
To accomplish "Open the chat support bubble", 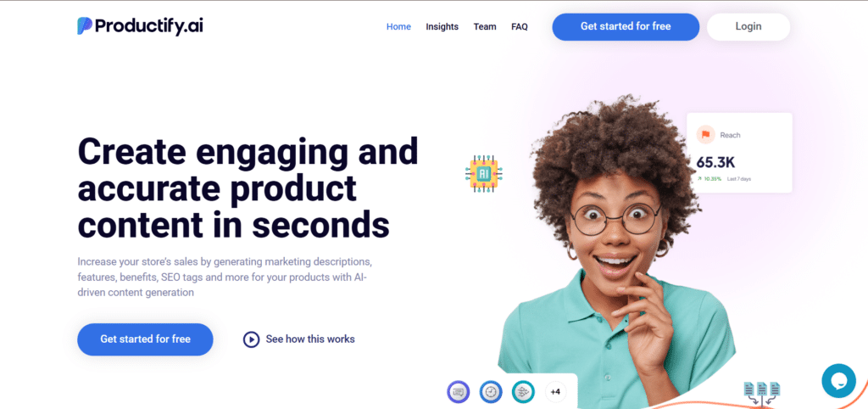I will click(838, 381).
